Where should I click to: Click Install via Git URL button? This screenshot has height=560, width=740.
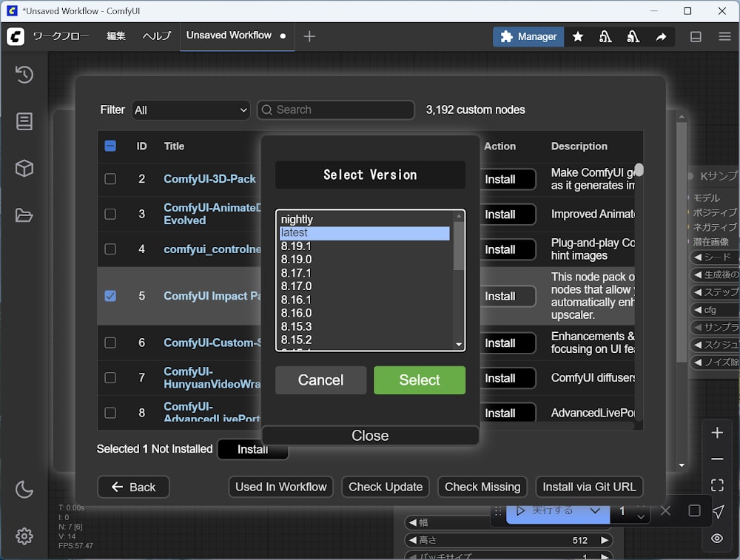click(x=589, y=487)
